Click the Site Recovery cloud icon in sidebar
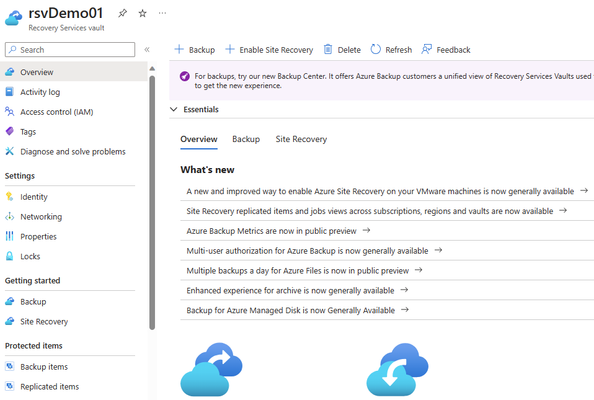Image resolution: width=594 pixels, height=400 pixels. tap(9, 321)
